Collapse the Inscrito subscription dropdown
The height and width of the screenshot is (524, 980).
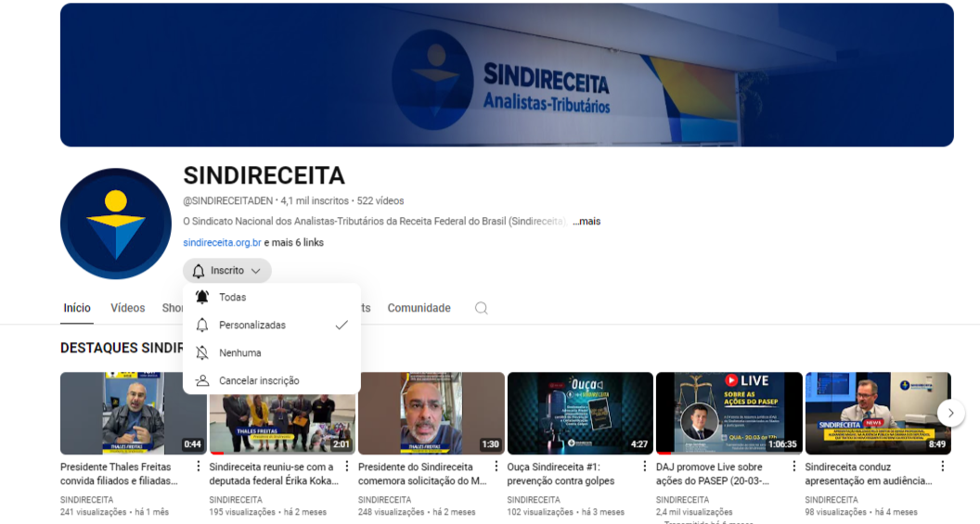[x=227, y=271]
